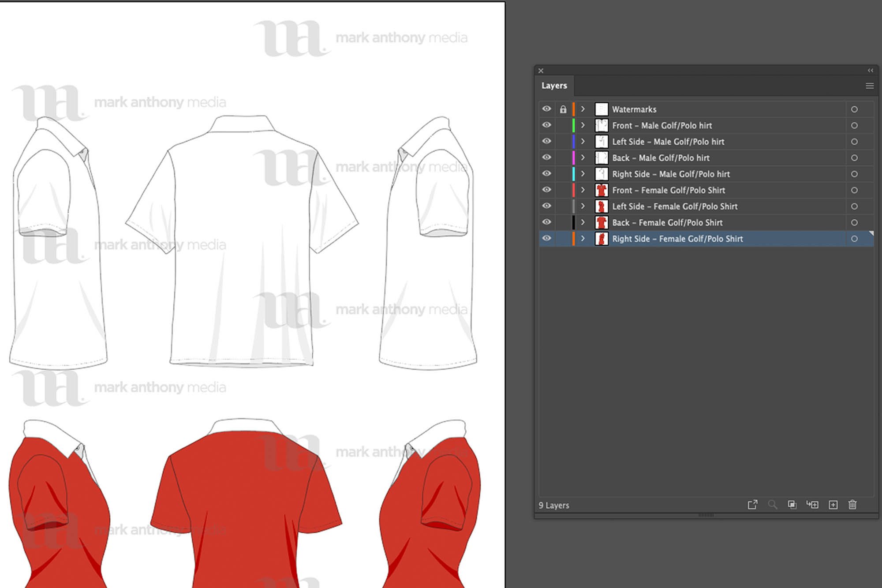The image size is (882, 588).
Task: Collapse the panel using the double-chevron control
Action: point(870,71)
